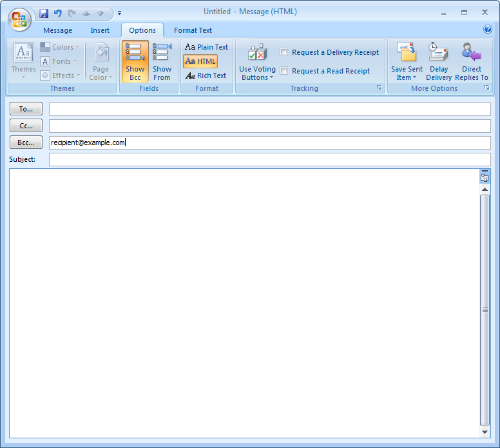Enable Request a Delivery Receipt checkbox
The image size is (500, 448).
(x=284, y=52)
